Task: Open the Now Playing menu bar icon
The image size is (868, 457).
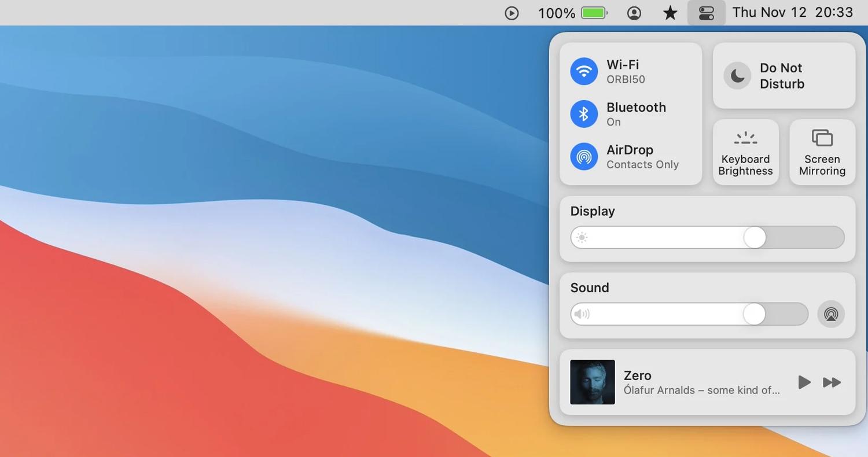Action: [x=512, y=13]
